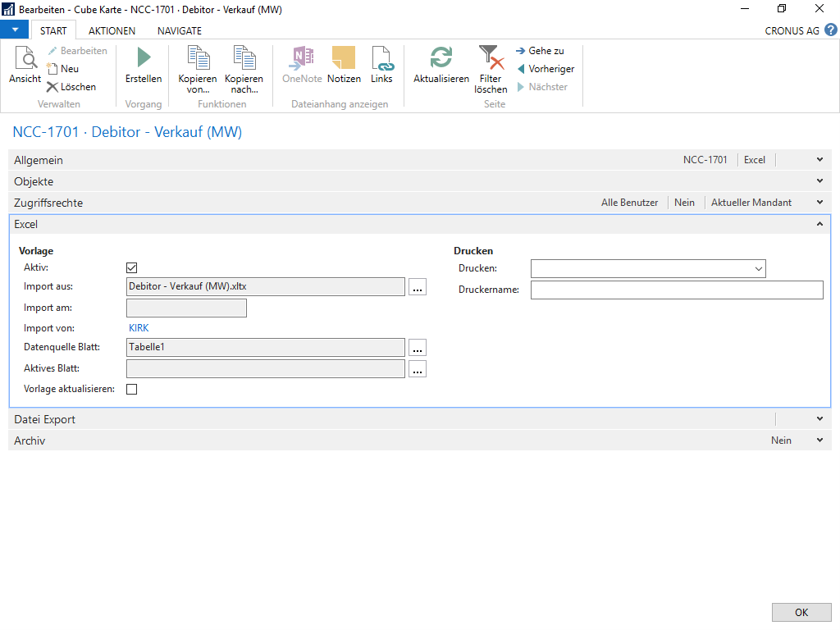The height and width of the screenshot is (630, 840).
Task: Expand the Datei Export section
Action: (819, 419)
